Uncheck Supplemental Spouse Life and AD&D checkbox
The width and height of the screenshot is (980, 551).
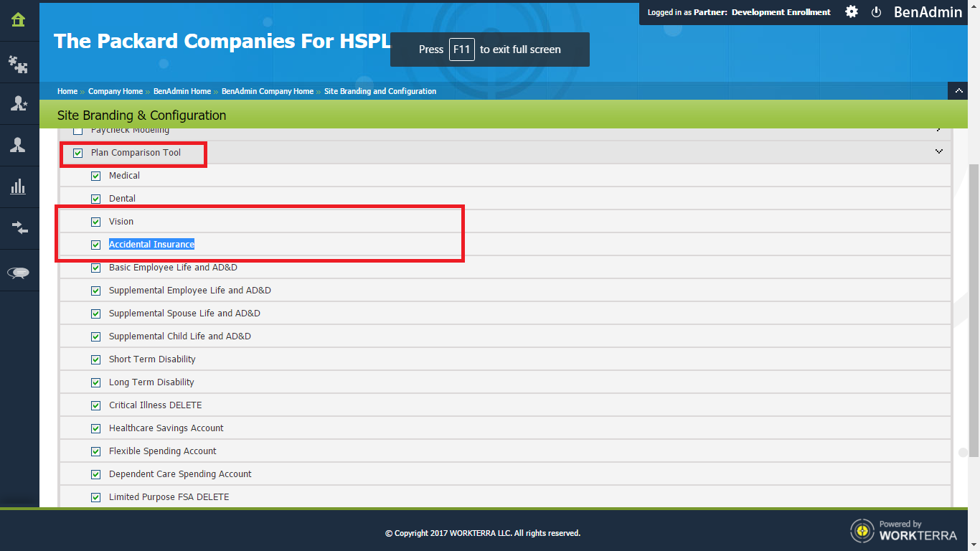[x=96, y=314]
